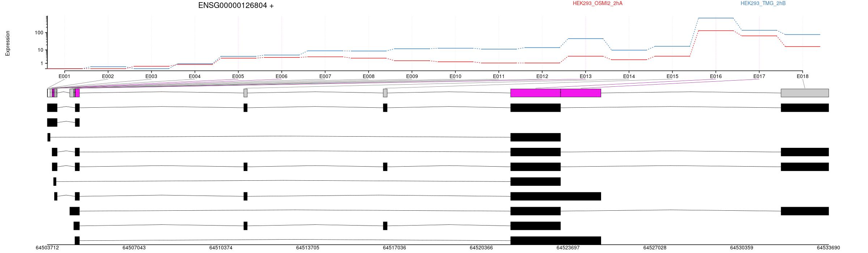Click exon label E012
This screenshot has width=868, height=253.
(542, 76)
